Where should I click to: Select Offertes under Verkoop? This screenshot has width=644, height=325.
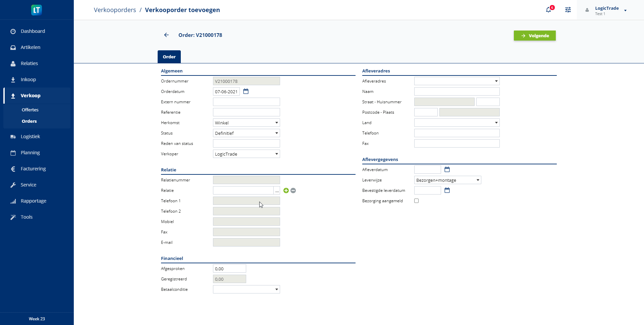coord(30,110)
